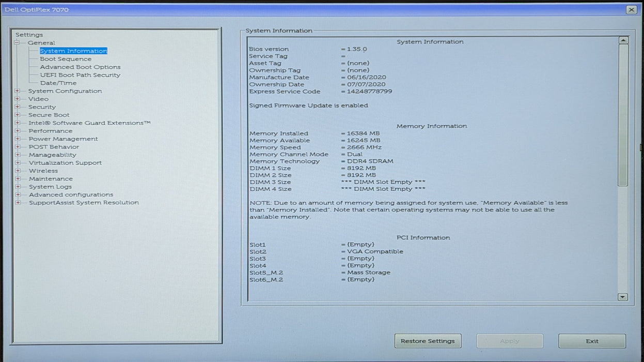Click the Exit button
Screen dimensions: 644x362
[592, 341]
